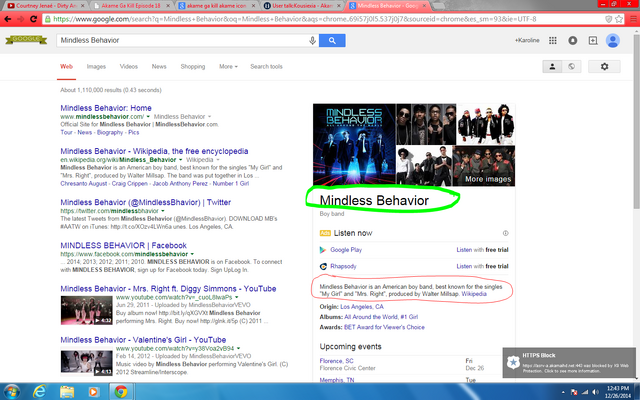This screenshot has width=640, height=400.
Task: Open Search tools options
Action: coord(266,67)
